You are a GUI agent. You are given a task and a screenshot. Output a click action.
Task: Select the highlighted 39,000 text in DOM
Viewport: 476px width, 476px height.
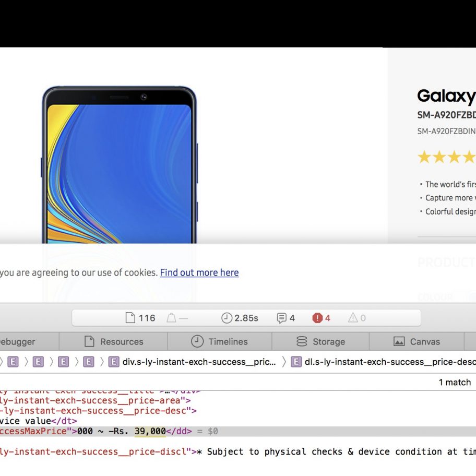[x=150, y=431]
